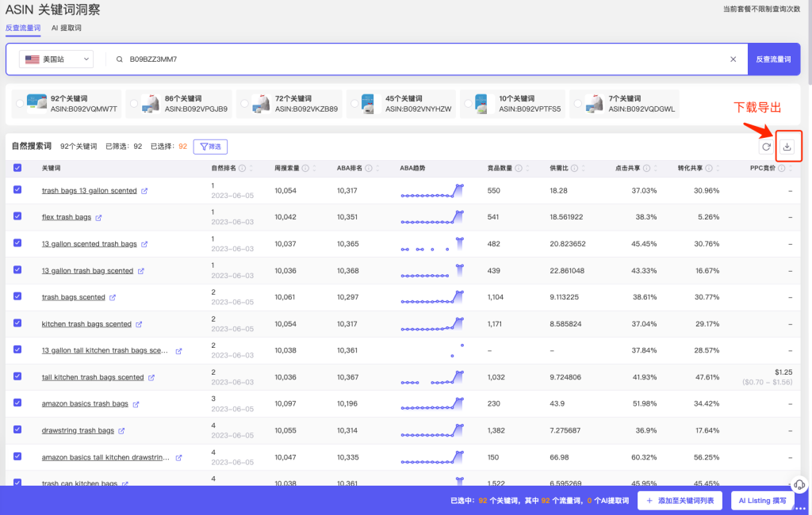The width and height of the screenshot is (812, 515).
Task: Open keyword link drawstring trash bags
Action: [x=78, y=431]
